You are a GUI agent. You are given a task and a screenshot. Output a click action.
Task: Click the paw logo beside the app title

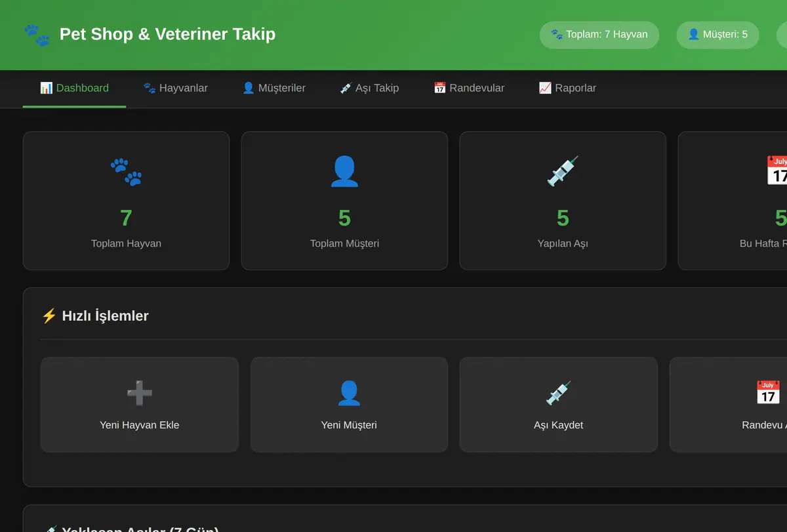pos(37,35)
